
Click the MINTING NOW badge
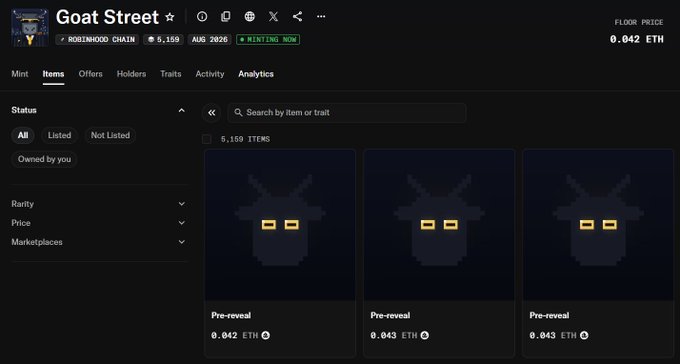[268, 39]
